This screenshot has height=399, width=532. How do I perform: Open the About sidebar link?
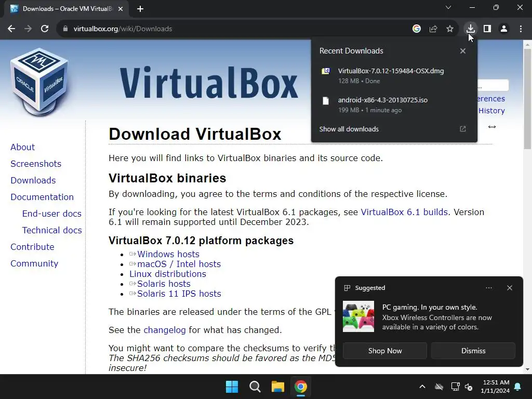(x=23, y=147)
